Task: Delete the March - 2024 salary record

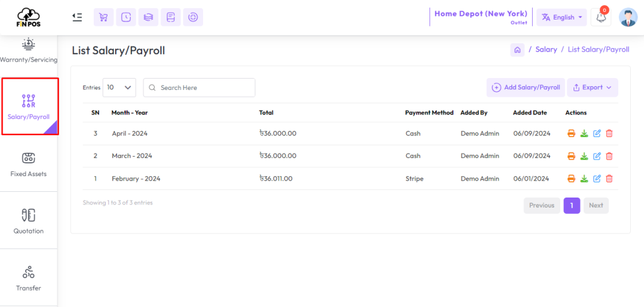Action: (x=609, y=156)
